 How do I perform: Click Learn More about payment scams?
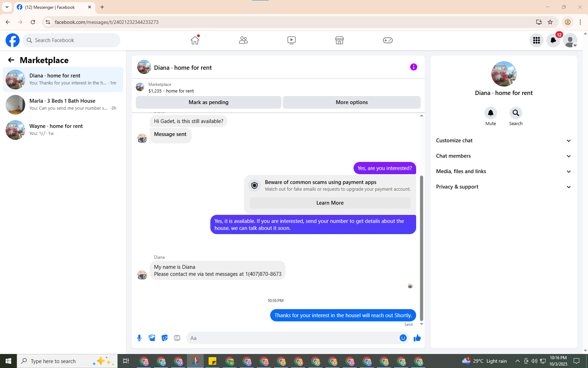[x=330, y=203]
